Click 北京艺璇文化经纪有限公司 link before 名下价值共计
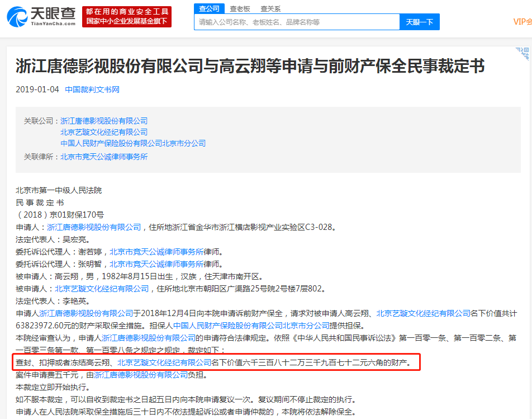The image size is (532, 419). 424,313
